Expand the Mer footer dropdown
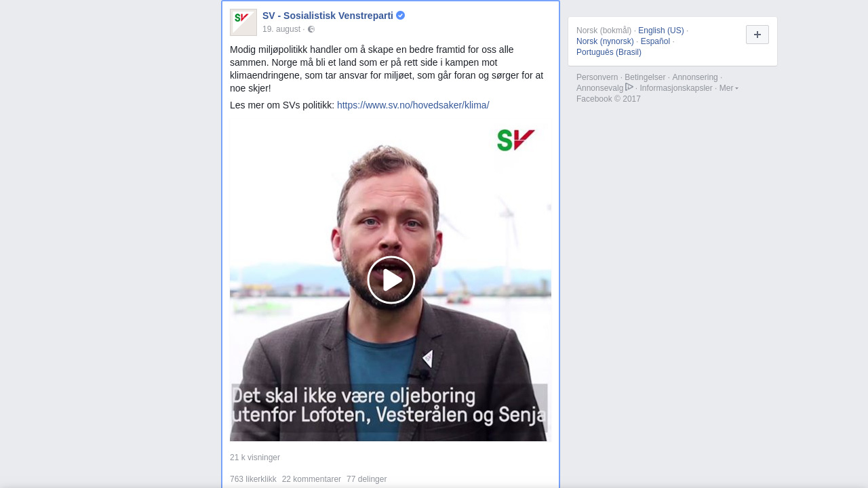Screen dimensions: 868x488 click(729, 88)
